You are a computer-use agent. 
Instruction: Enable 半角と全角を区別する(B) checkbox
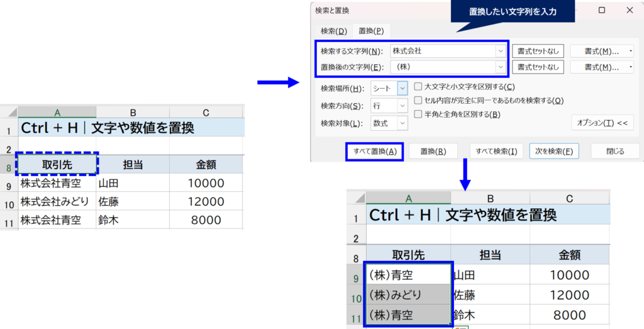pyautogui.click(x=418, y=114)
